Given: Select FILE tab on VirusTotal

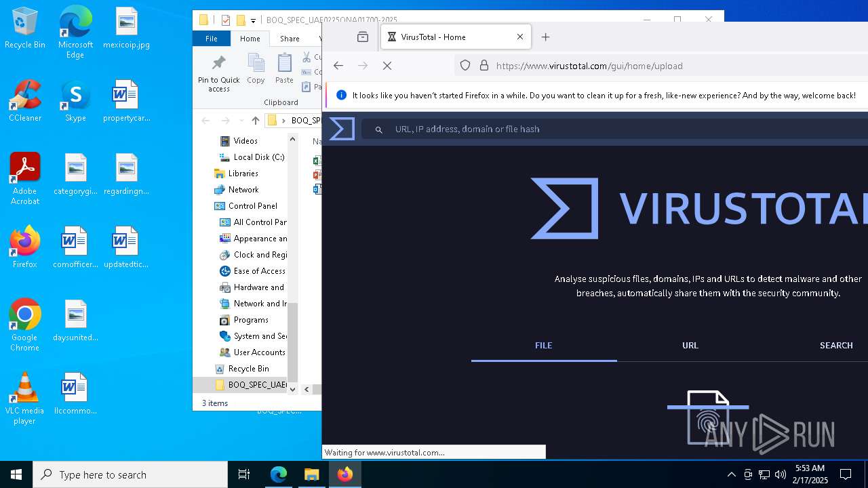Looking at the screenshot, I should [544, 346].
